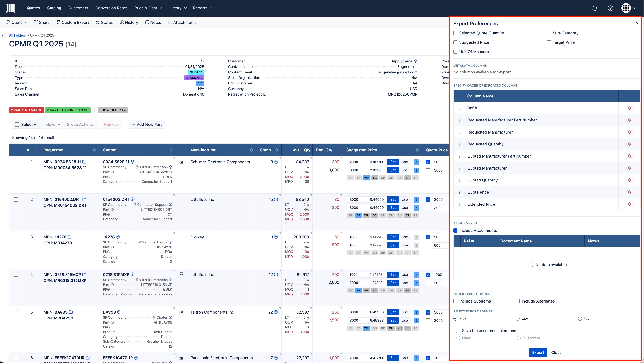This screenshot has height=363, width=644.
Task: Open History dropdown in top nav
Action: (x=177, y=8)
